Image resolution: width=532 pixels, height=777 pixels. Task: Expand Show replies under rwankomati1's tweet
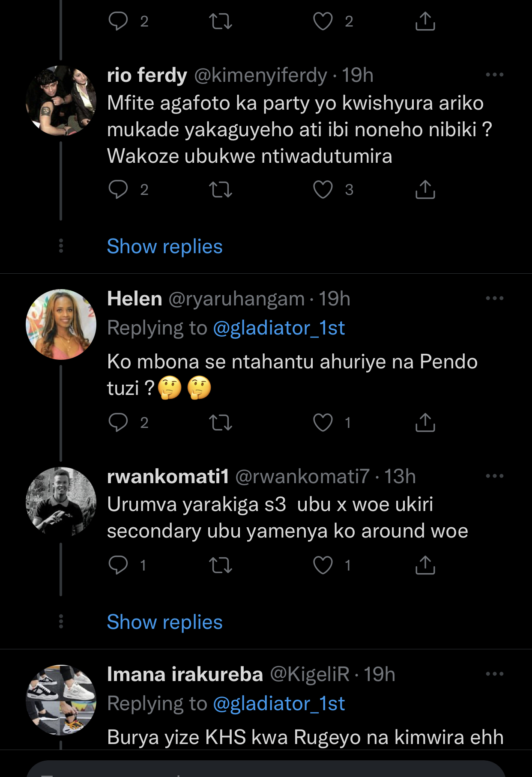tap(164, 622)
